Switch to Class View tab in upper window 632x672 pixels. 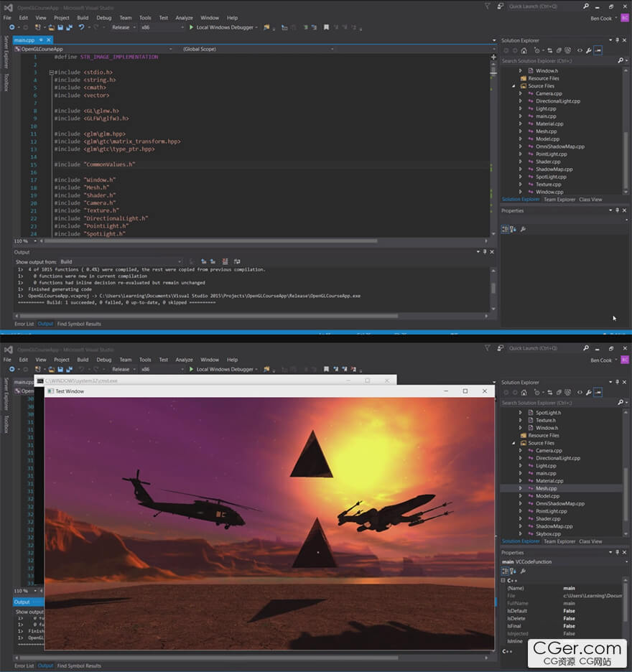click(590, 200)
